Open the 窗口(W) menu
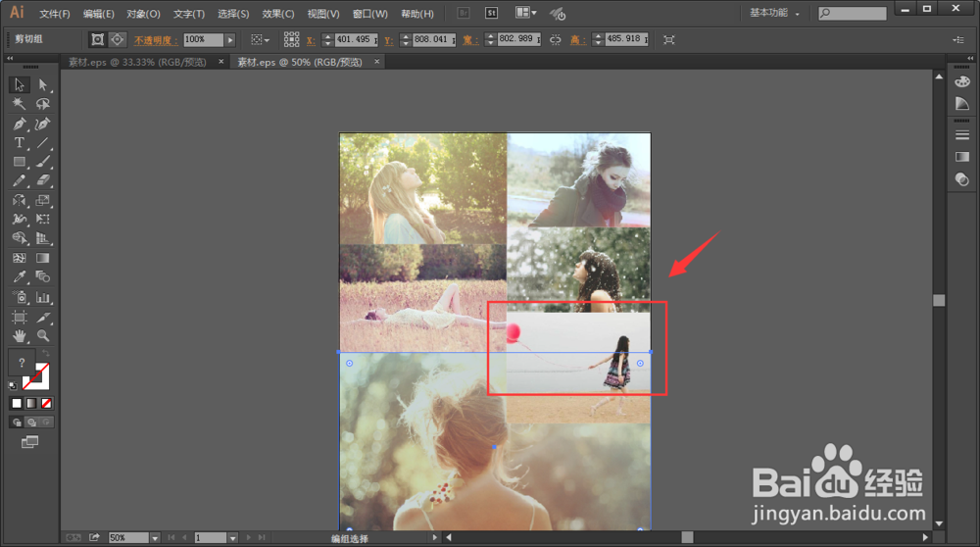 (370, 14)
